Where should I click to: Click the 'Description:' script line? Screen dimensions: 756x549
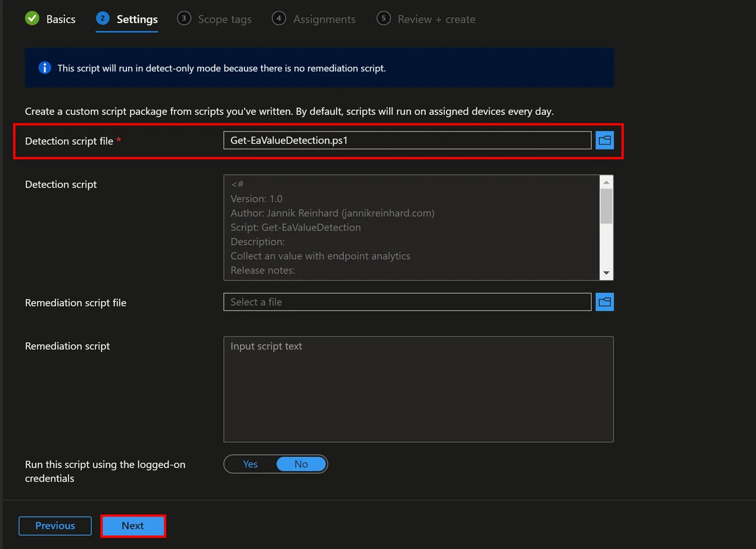(x=258, y=242)
